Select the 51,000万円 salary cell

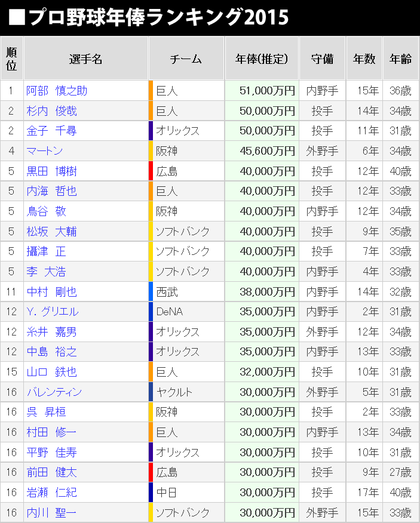[x=262, y=91]
